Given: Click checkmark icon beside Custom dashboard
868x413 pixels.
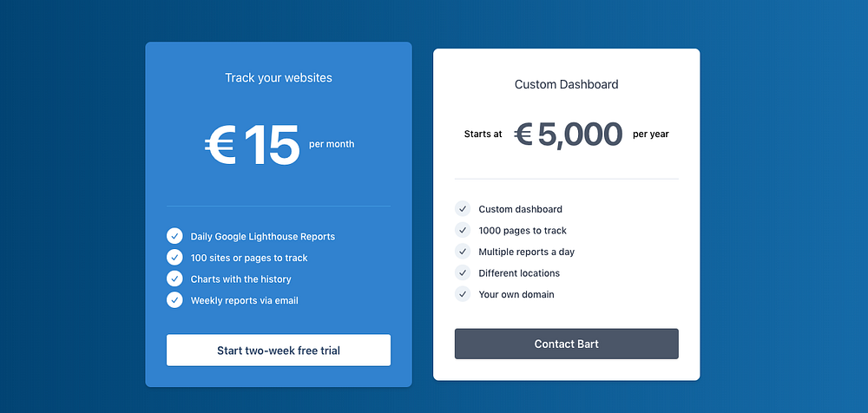Looking at the screenshot, I should pos(463,209).
